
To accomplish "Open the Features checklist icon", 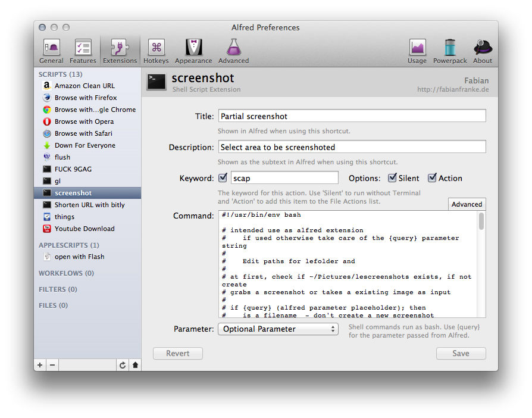I will pos(83,47).
